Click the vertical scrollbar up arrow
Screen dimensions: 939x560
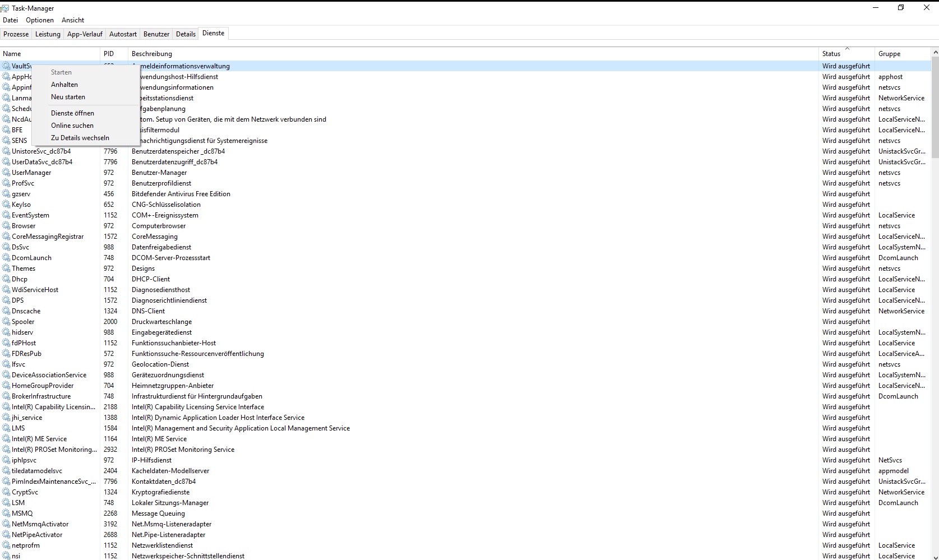[935, 52]
